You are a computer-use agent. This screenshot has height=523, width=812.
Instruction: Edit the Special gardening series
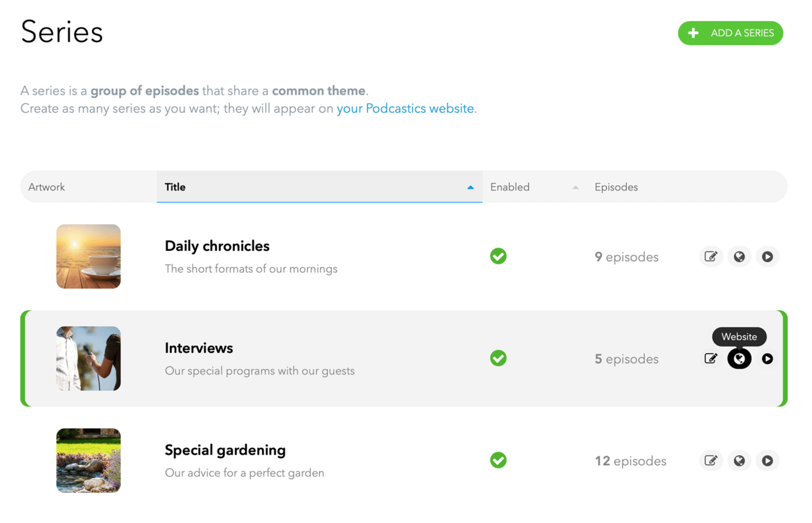[x=710, y=461]
